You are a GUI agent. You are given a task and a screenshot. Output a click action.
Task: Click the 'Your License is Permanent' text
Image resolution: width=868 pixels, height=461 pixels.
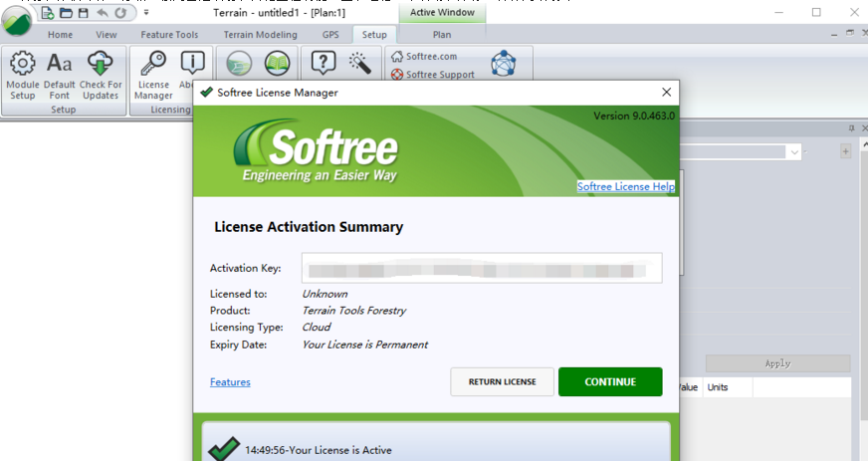tap(364, 345)
